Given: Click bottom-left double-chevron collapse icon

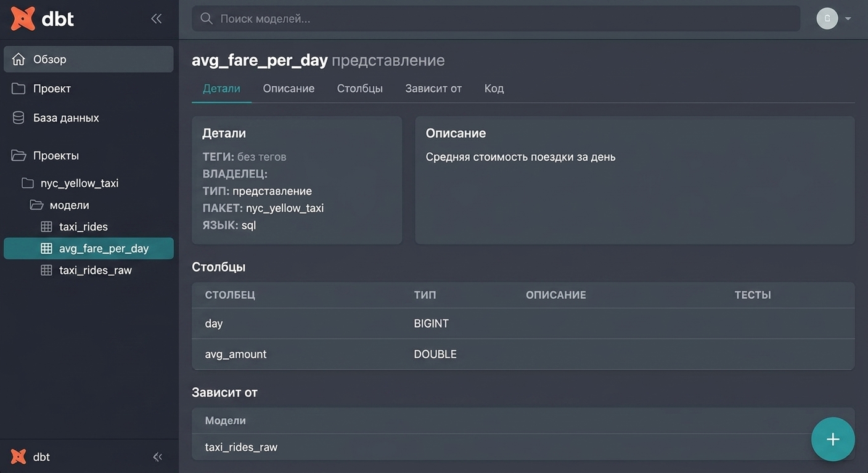Looking at the screenshot, I should [x=157, y=456].
